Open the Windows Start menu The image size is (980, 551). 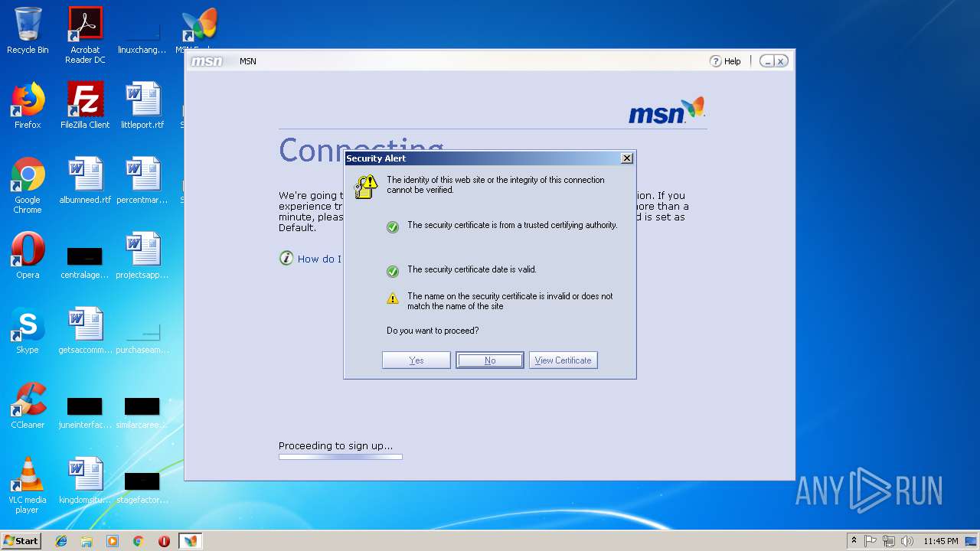(21, 541)
